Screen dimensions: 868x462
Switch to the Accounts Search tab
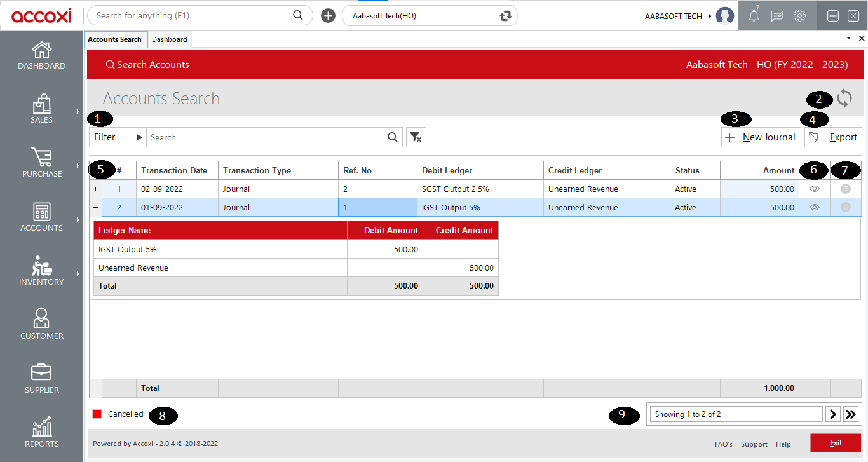coord(115,39)
